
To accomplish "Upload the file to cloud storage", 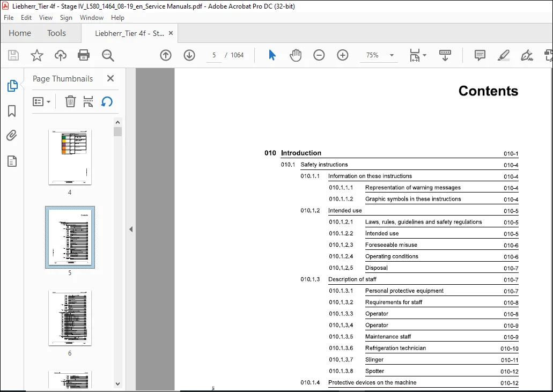I will tap(61, 55).
